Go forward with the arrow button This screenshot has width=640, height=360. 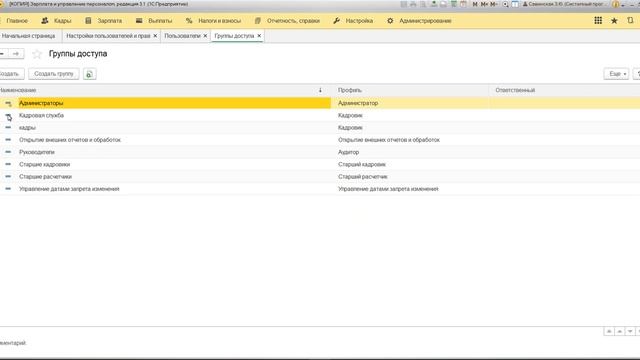[16, 53]
